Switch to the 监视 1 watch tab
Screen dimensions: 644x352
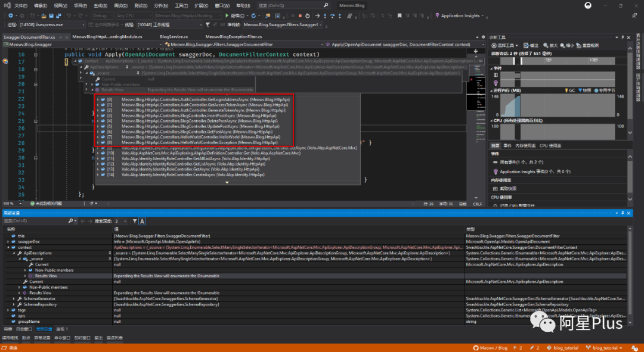(62, 329)
